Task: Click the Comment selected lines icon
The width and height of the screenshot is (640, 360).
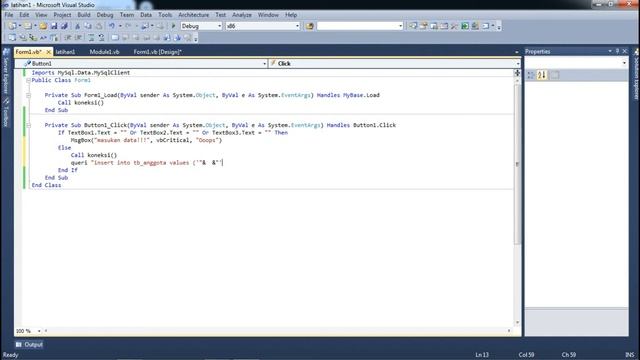Action: [x=91, y=38]
